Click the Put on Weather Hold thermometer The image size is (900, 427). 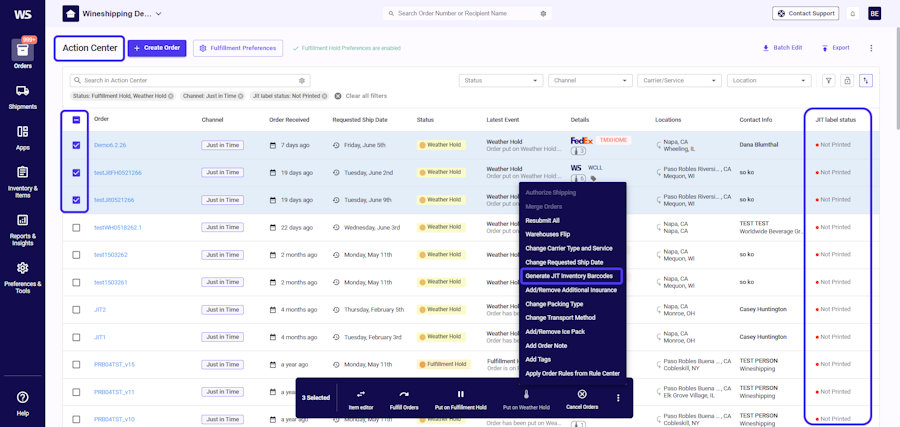click(x=526, y=395)
